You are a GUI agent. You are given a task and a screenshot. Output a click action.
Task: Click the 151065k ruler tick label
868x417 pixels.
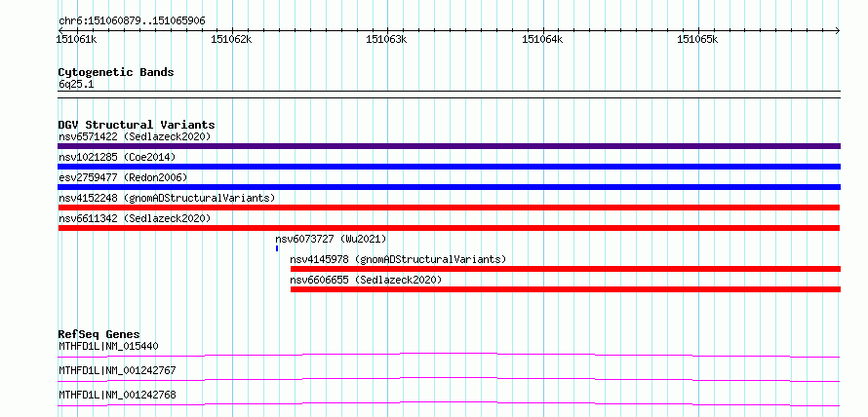698,39
